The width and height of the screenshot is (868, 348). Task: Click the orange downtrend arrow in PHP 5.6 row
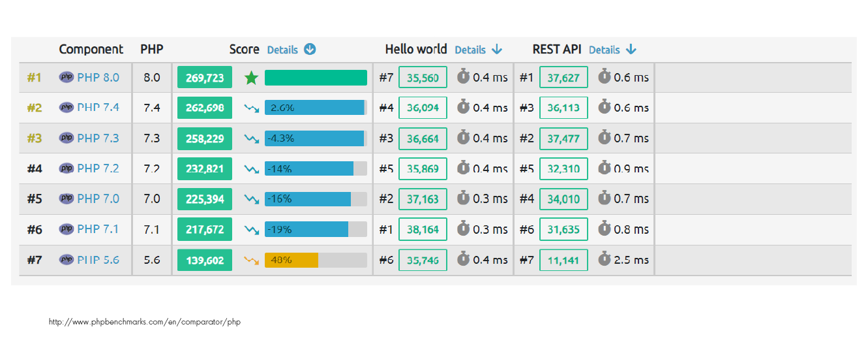tap(251, 260)
